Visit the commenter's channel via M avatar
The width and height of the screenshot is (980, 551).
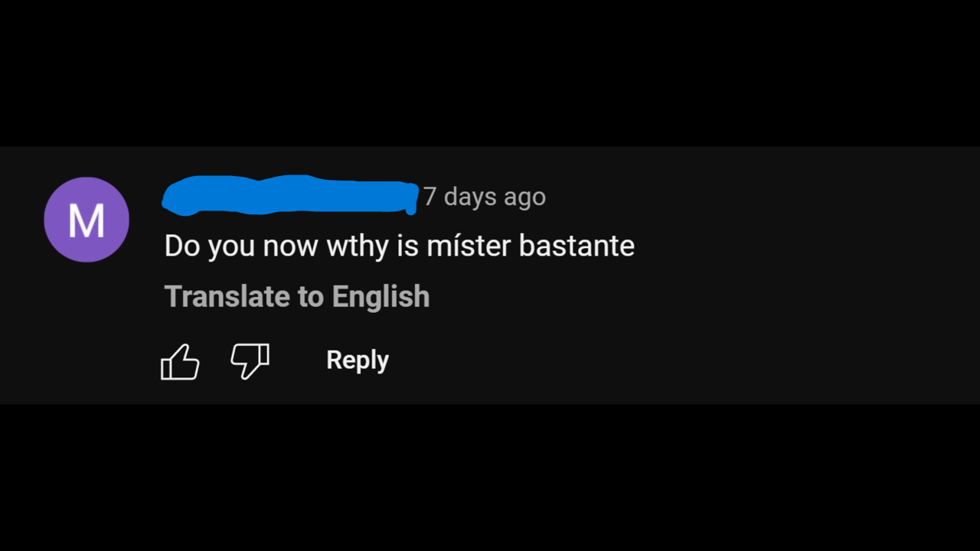[x=87, y=220]
